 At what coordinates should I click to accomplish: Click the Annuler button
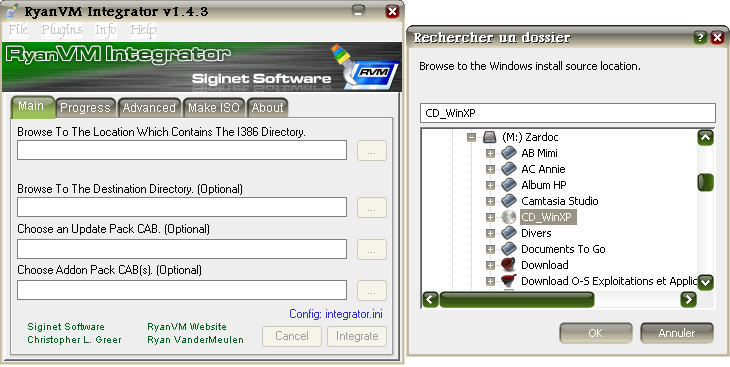tap(676, 333)
